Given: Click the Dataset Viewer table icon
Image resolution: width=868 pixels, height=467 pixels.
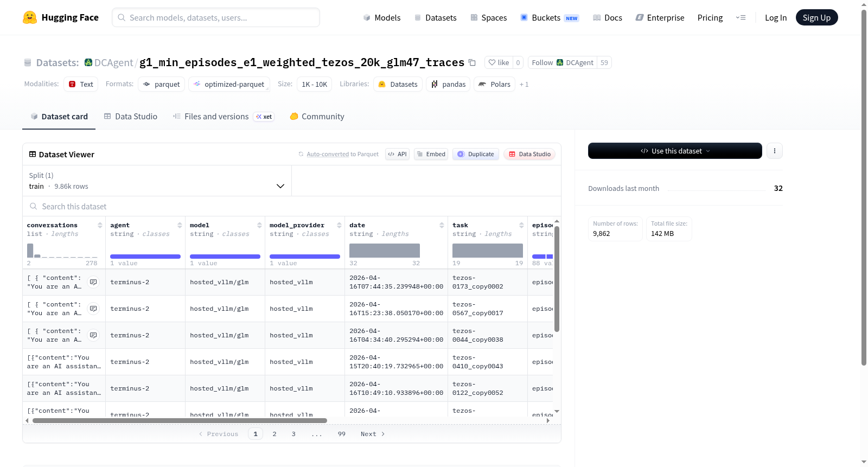Looking at the screenshot, I should point(33,155).
